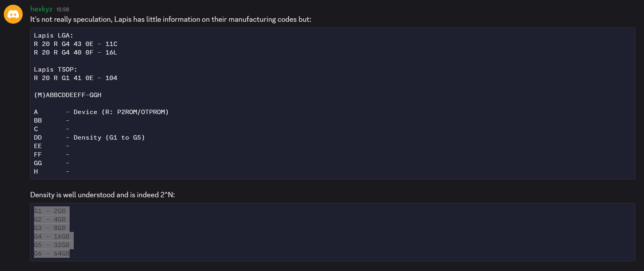Click the "H" field row in the code block
This screenshot has width=644, height=271.
pyautogui.click(x=36, y=172)
